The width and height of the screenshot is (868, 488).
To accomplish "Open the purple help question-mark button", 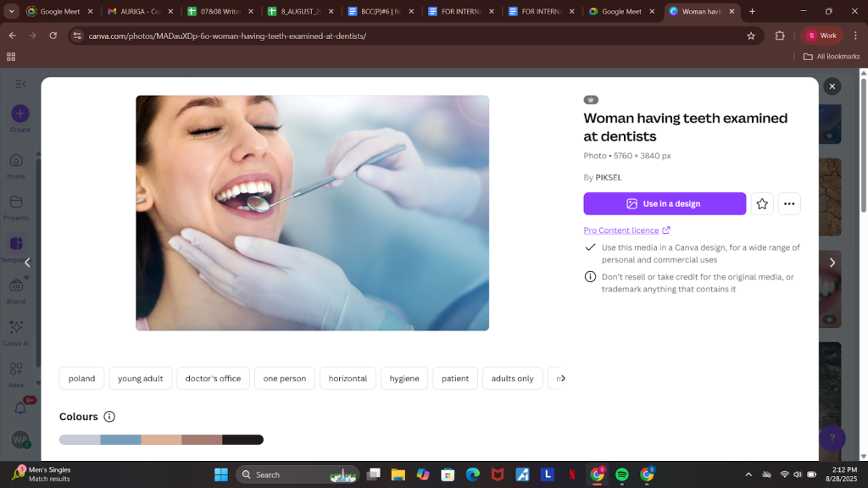I will coord(832,438).
